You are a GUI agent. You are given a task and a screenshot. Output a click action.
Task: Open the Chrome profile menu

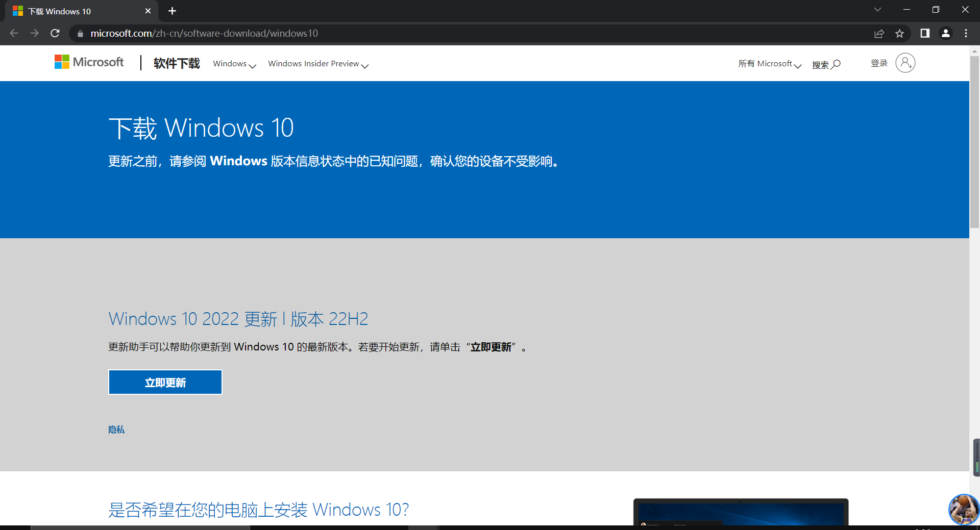tap(945, 33)
